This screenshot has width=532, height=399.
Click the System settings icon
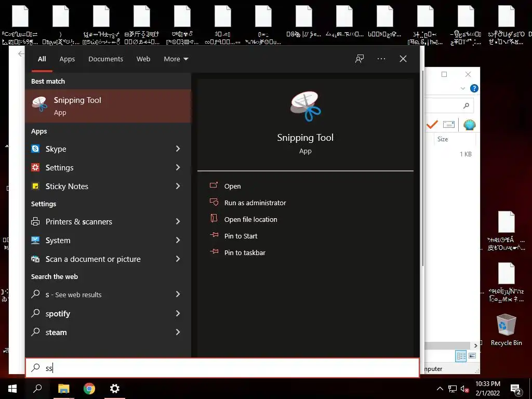(x=35, y=240)
